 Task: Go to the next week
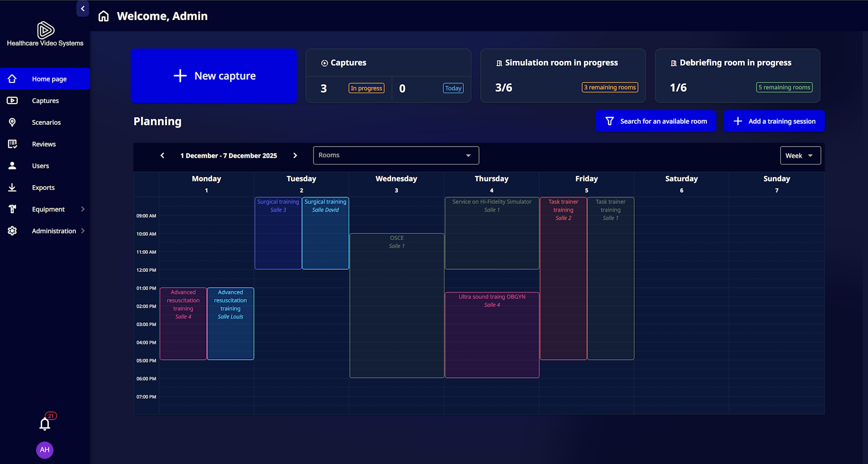click(295, 156)
